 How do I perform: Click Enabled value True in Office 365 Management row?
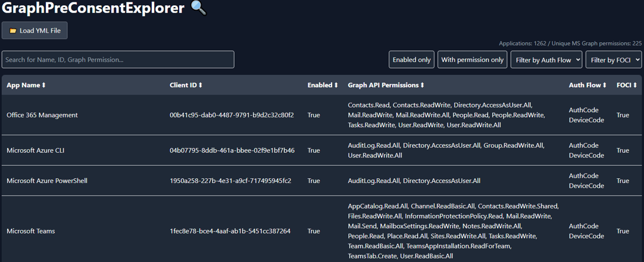tap(314, 115)
